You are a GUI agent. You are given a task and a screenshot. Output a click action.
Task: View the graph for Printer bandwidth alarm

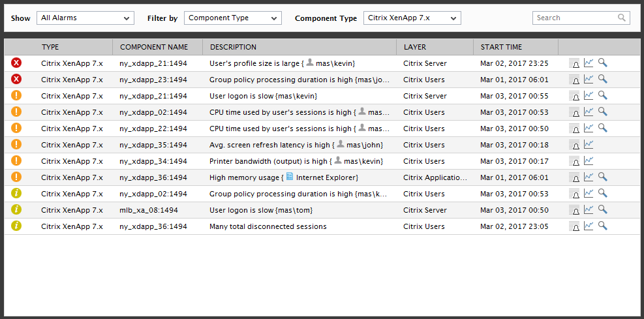click(x=589, y=161)
